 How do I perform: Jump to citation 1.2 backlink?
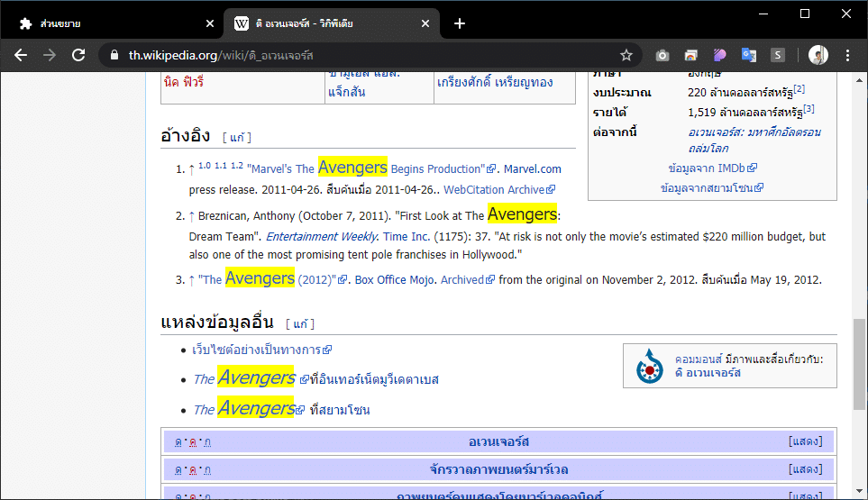coord(237,166)
